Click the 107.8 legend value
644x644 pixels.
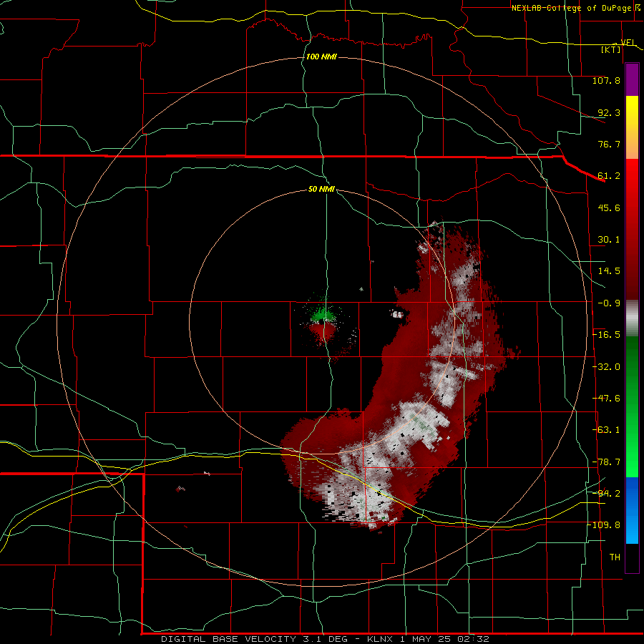click(606, 80)
